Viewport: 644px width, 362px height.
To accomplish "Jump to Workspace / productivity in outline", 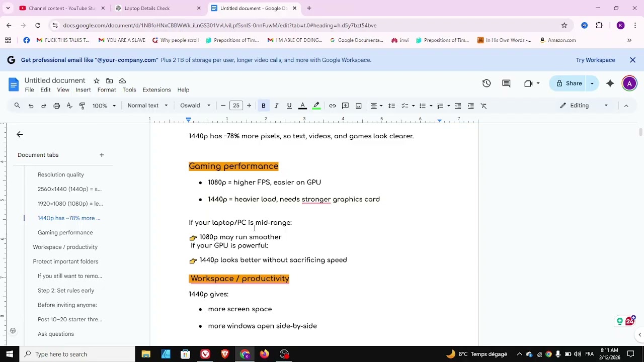I will (x=65, y=247).
